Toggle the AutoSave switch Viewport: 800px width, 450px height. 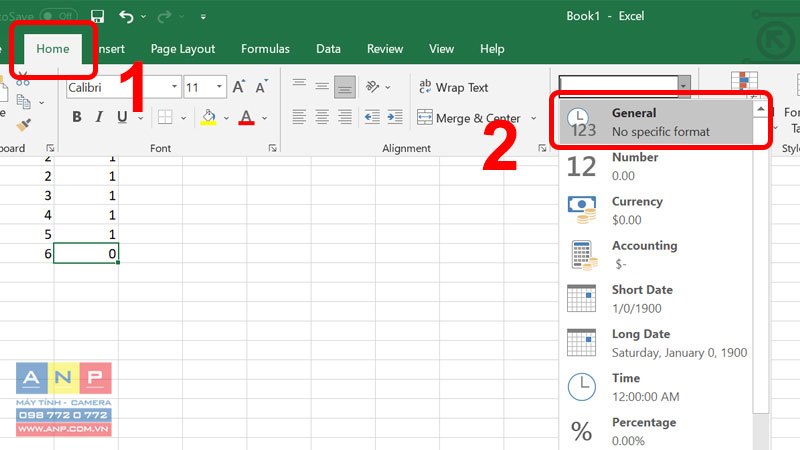59,16
